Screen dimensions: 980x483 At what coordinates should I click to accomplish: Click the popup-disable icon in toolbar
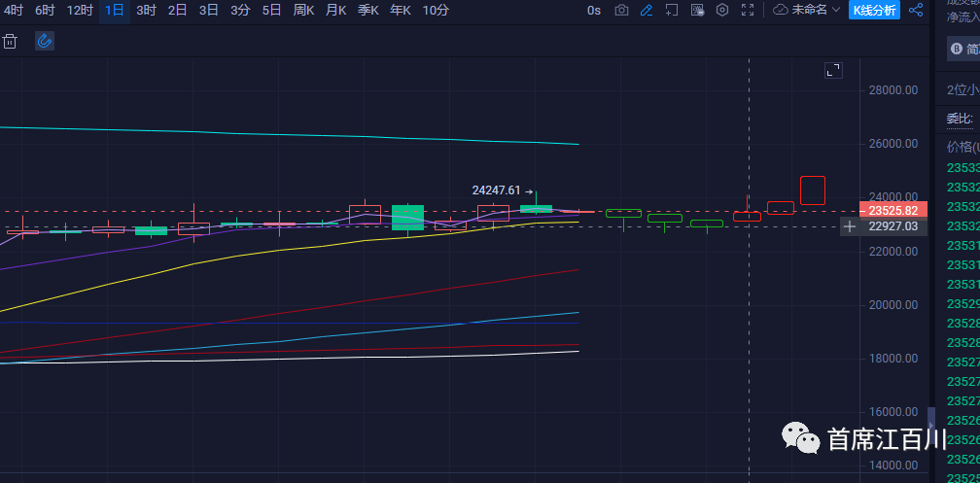coord(697,10)
